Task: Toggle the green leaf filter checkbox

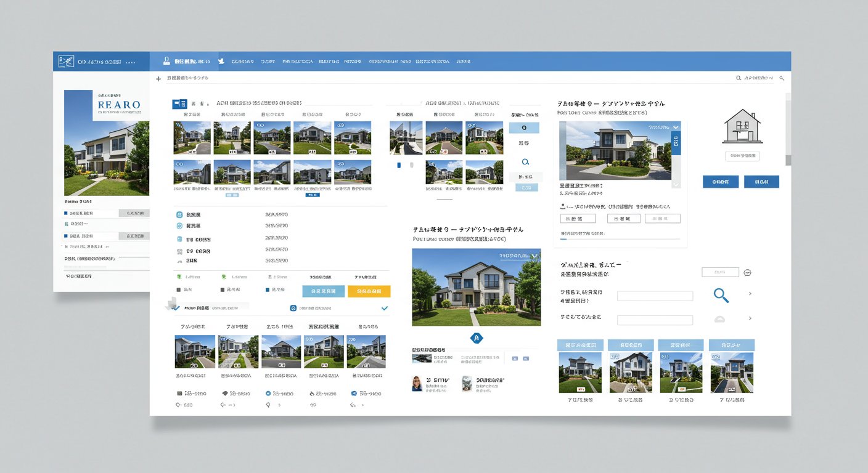Action: [179, 277]
